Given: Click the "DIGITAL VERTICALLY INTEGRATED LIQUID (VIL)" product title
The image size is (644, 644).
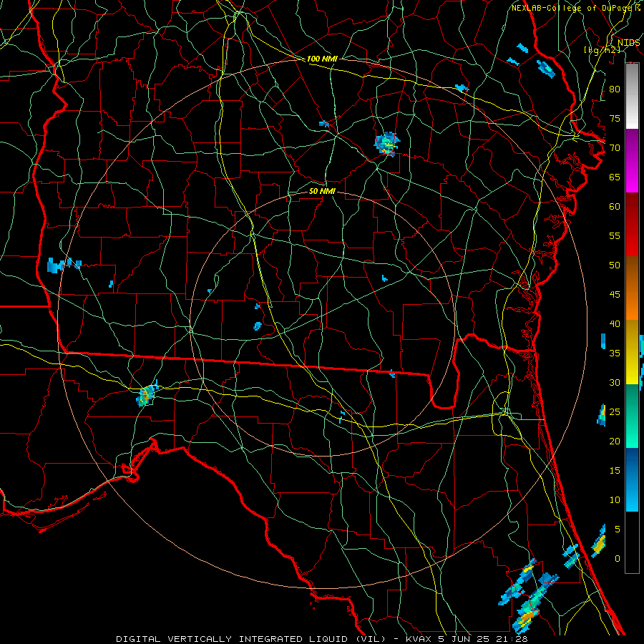Looking at the screenshot, I should pyautogui.click(x=251, y=639).
